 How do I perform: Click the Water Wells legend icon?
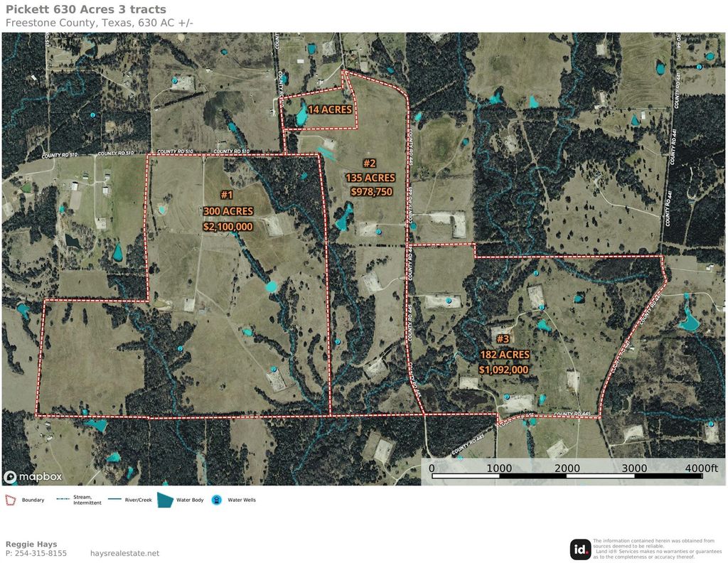(x=216, y=500)
